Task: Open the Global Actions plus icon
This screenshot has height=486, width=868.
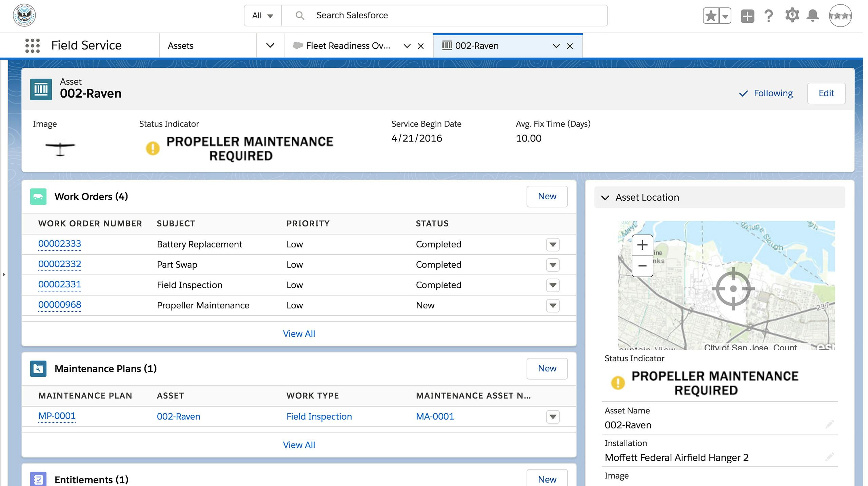Action: [747, 16]
